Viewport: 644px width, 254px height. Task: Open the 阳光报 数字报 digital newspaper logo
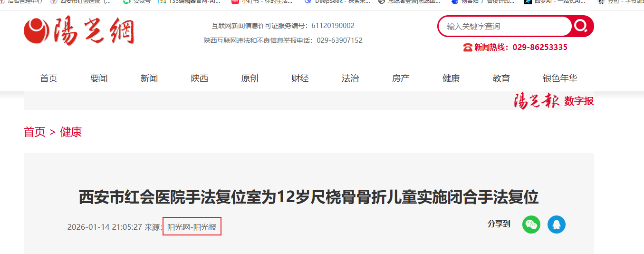pyautogui.click(x=554, y=101)
